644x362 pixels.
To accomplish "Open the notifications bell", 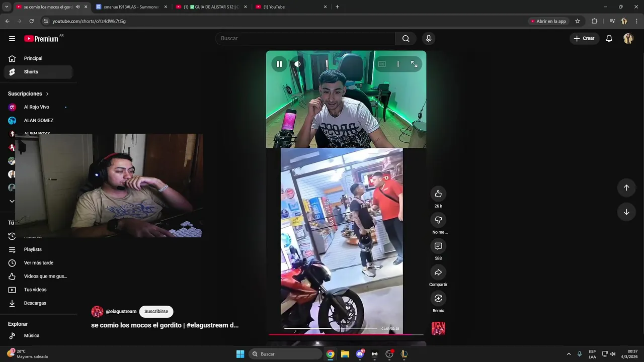I will [609, 38].
